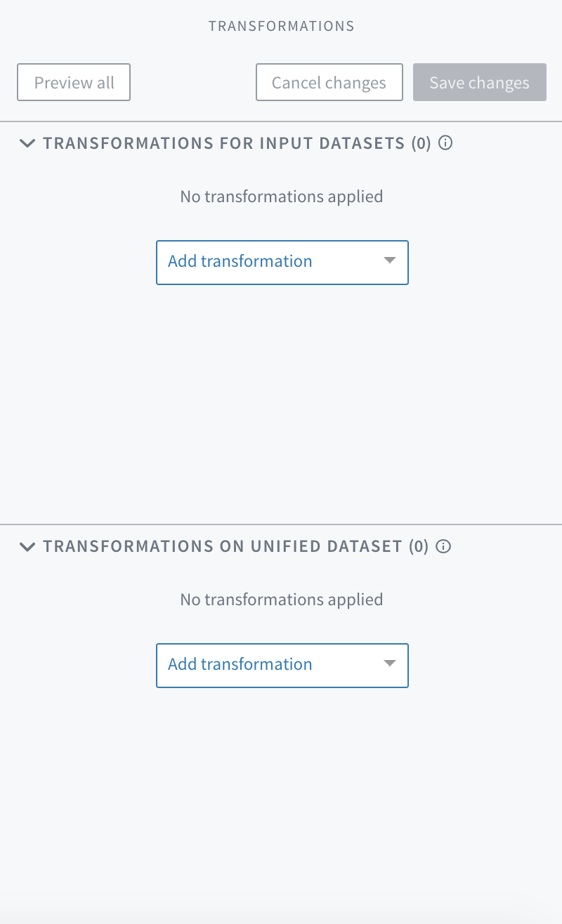The width and height of the screenshot is (562, 924).
Task: Click Cancel changes
Action: tap(329, 83)
